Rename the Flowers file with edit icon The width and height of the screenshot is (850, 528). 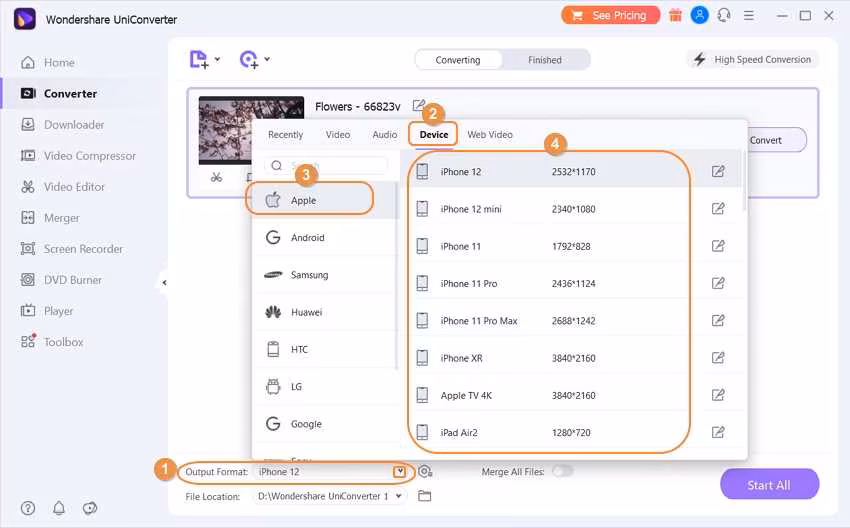coord(418,105)
